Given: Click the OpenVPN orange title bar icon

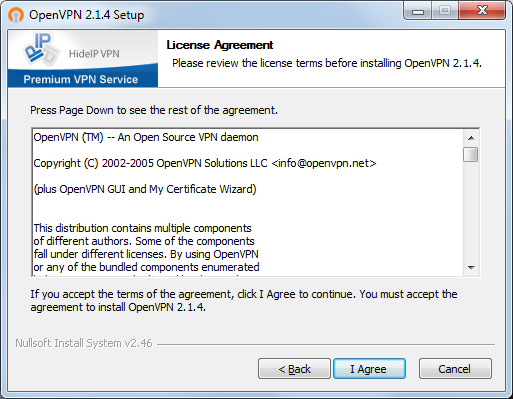Looking at the screenshot, I should coord(16,15).
